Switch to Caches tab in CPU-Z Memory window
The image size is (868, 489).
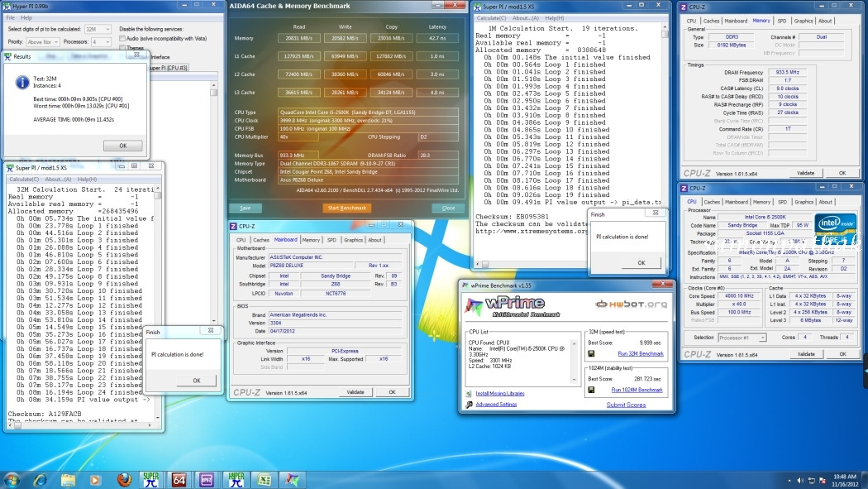(x=711, y=21)
